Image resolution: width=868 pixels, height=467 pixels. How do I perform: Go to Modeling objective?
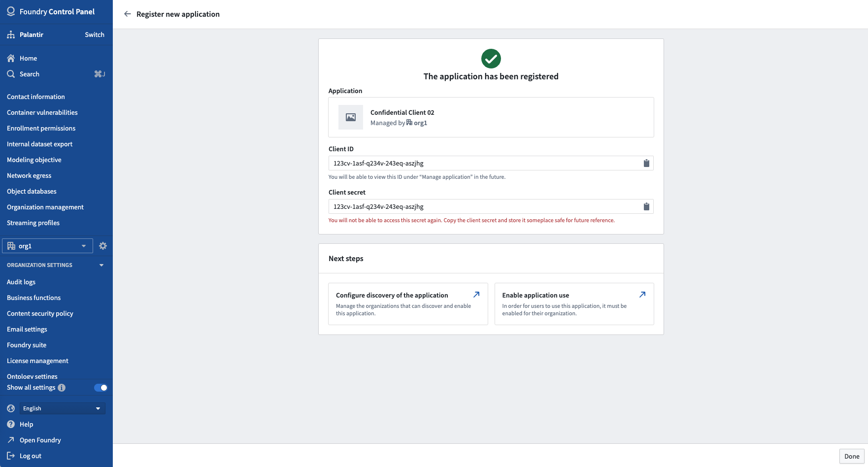pos(34,160)
